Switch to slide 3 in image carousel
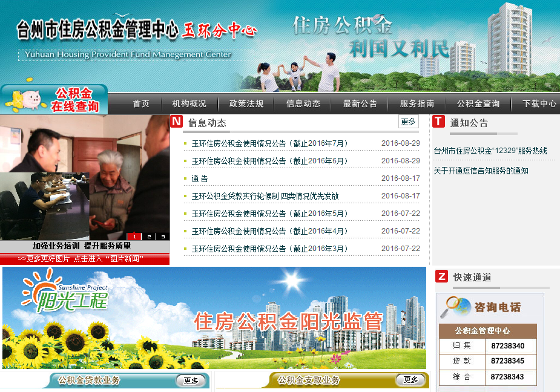Image resolution: width=560 pixels, height=392 pixels. coord(163,237)
